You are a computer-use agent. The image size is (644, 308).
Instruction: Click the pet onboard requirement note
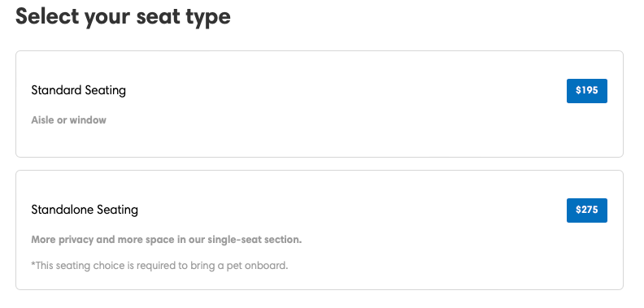159,266
